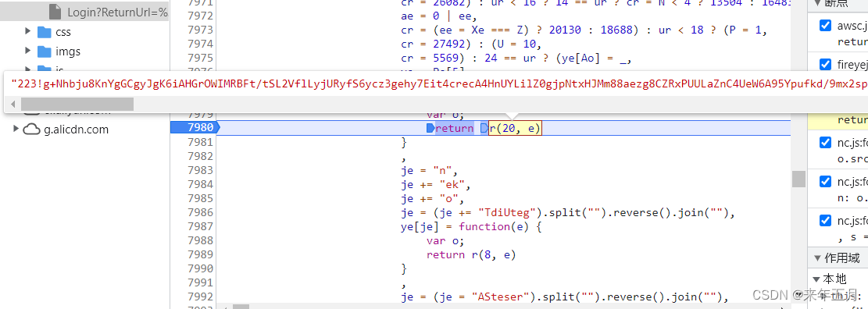Click line number 7987 in gutter

[200, 226]
